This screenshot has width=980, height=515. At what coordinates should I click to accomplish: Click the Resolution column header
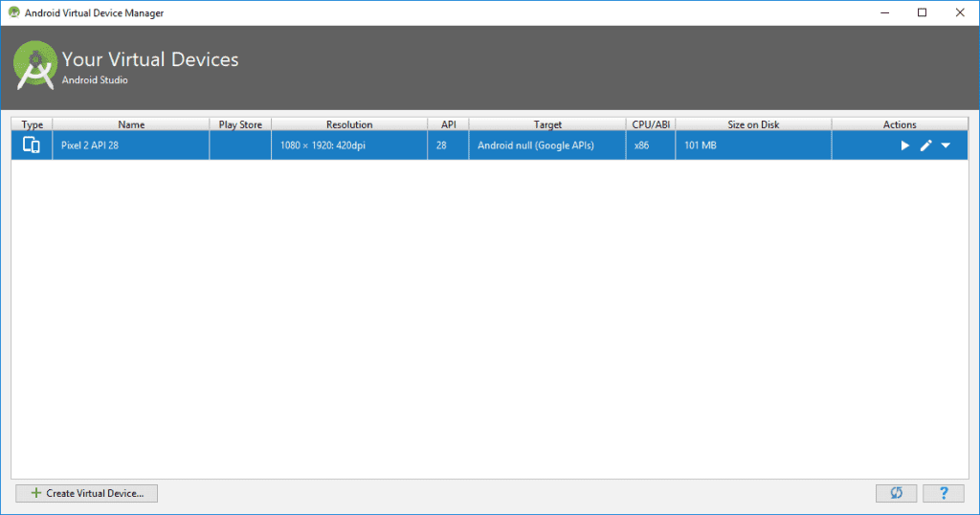click(x=349, y=124)
